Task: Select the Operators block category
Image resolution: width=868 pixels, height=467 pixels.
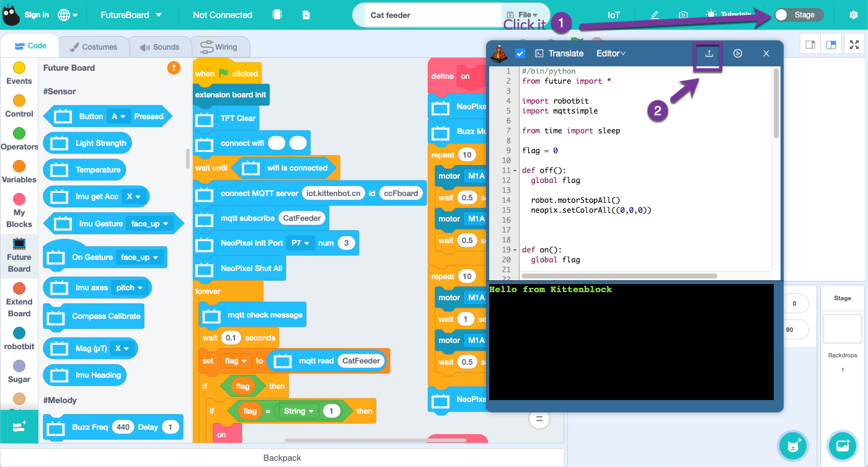Action: tap(19, 139)
